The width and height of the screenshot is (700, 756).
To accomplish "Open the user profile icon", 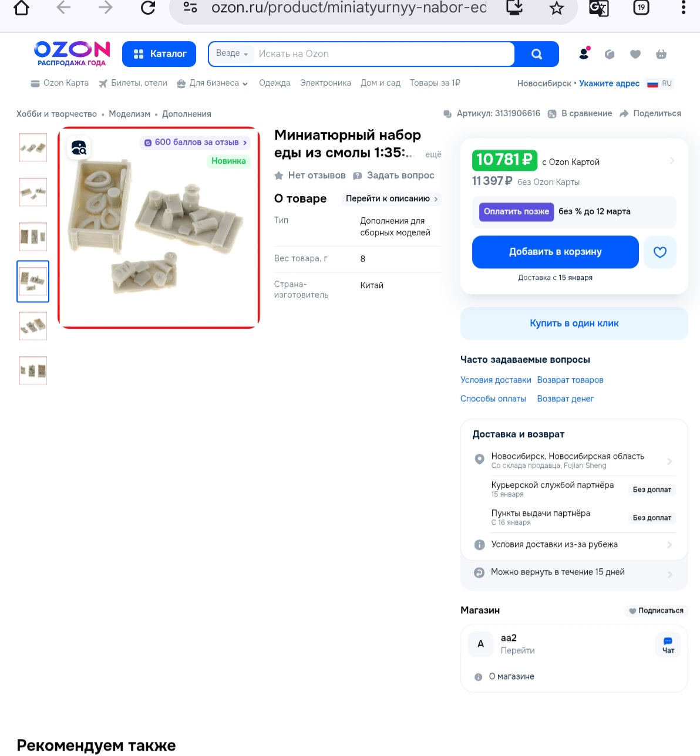I will tap(584, 53).
